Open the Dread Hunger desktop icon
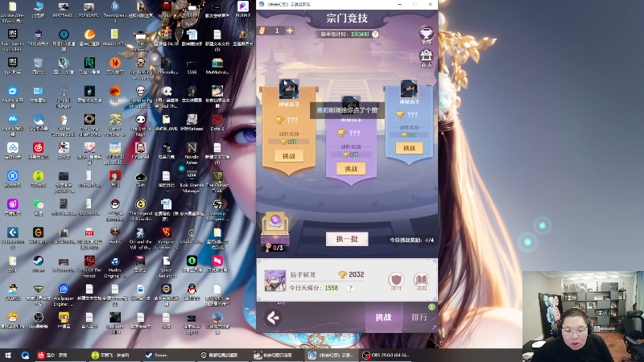Screen dimensions: 644x362 [x=64, y=97]
